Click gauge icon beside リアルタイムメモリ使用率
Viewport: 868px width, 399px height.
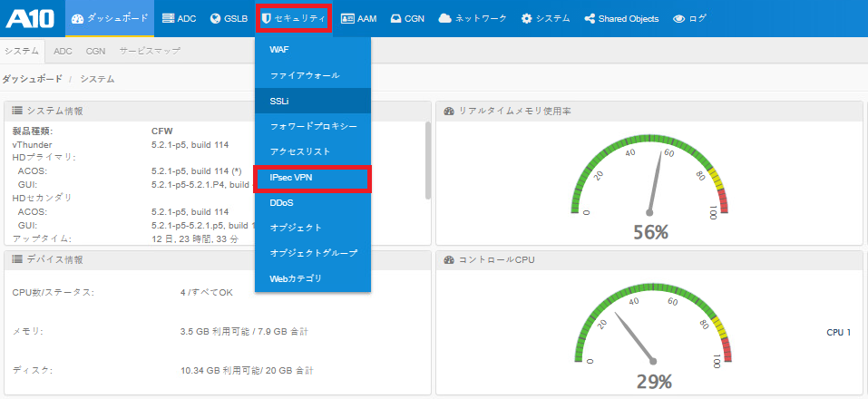tap(449, 111)
